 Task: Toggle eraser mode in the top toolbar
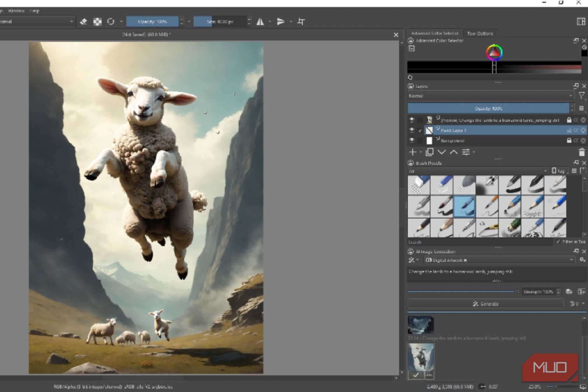(83, 22)
